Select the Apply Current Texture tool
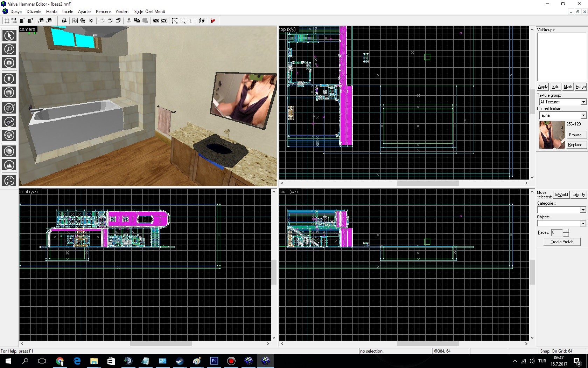Image resolution: width=588 pixels, height=368 pixels. point(9,122)
